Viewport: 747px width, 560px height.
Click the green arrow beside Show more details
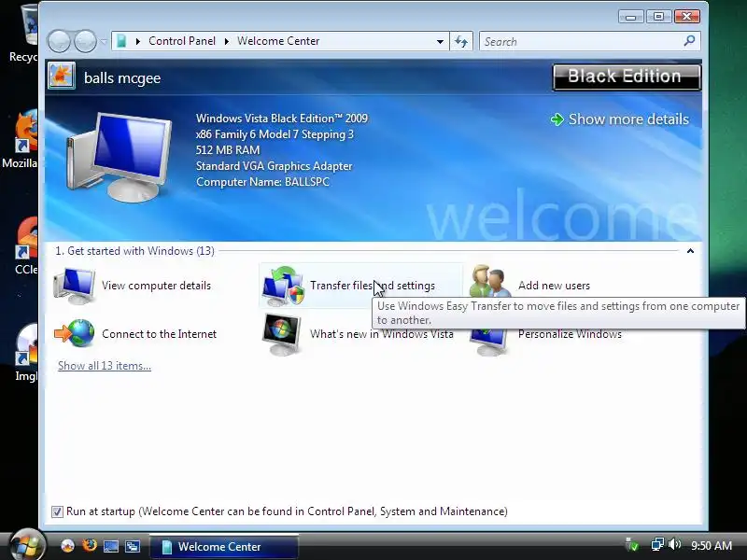[557, 119]
